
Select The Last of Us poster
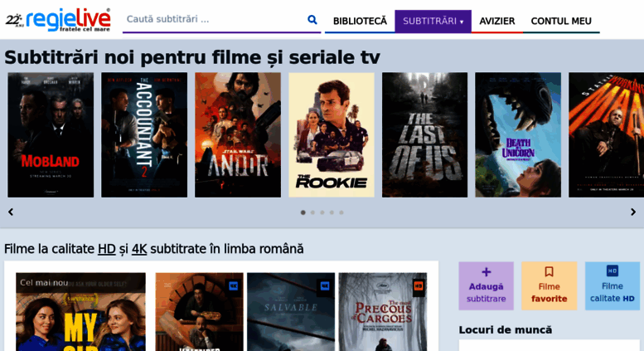(424, 134)
